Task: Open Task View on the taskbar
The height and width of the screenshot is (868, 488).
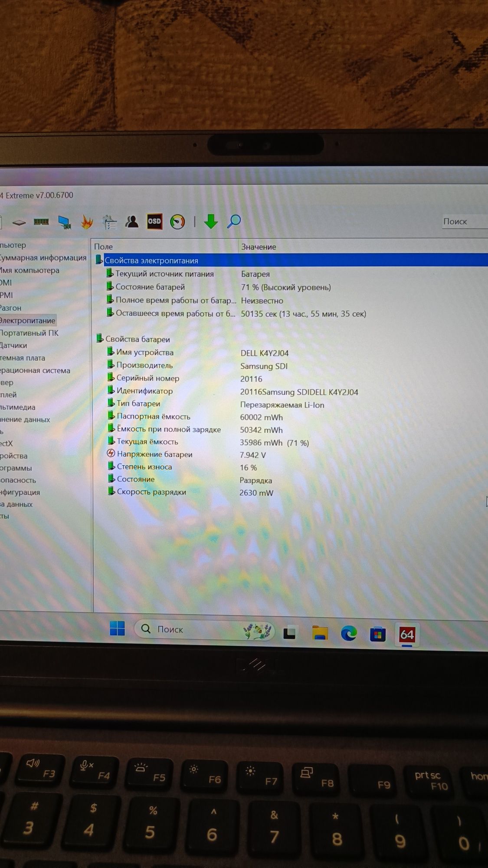Action: point(289,633)
